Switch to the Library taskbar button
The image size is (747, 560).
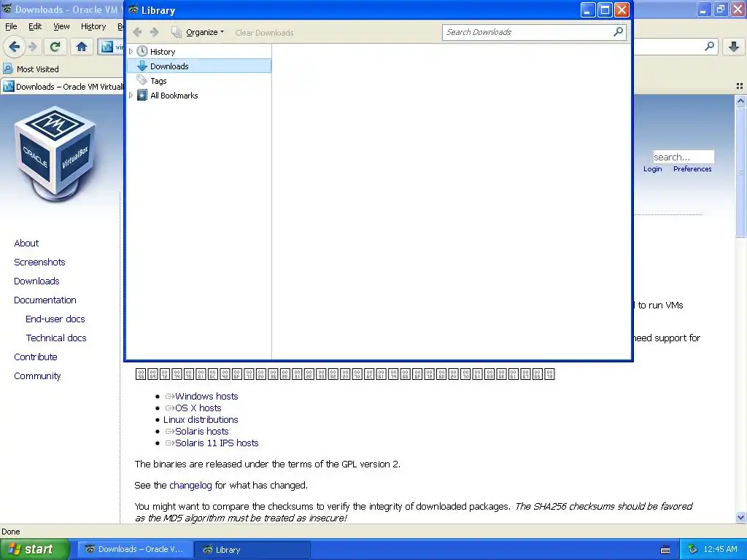click(x=252, y=549)
